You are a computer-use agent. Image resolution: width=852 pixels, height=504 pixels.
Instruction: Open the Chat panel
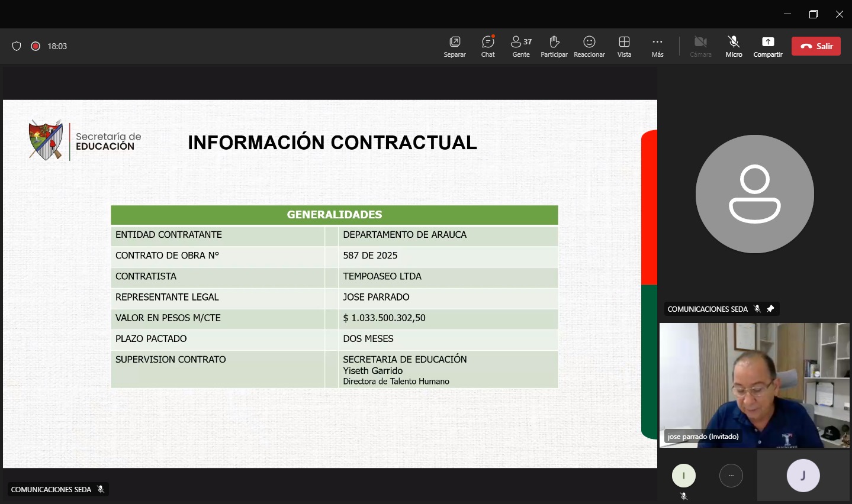tap(488, 46)
